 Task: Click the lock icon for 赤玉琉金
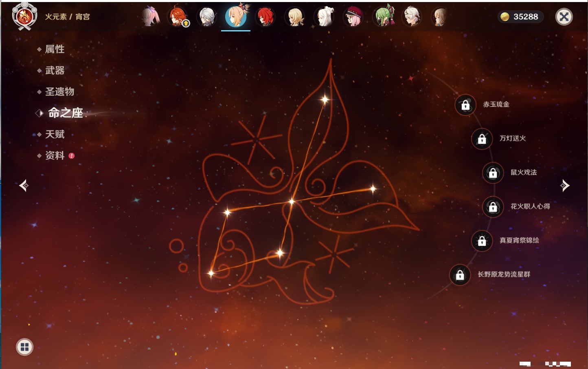465,105
